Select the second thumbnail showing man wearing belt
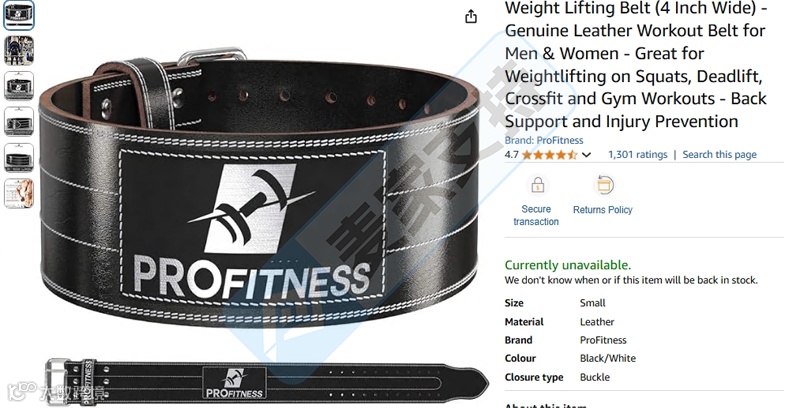800x408 pixels. coord(19,50)
